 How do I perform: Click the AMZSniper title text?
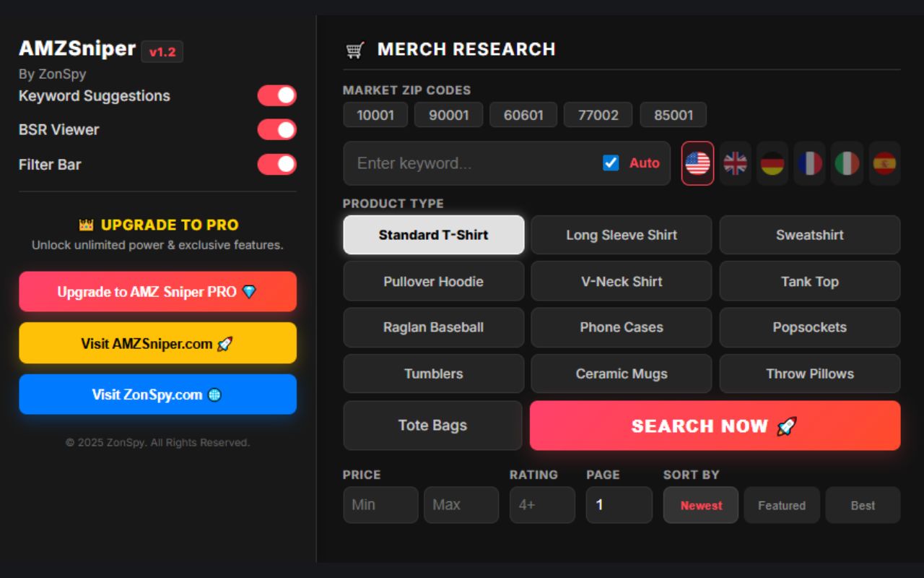point(77,49)
